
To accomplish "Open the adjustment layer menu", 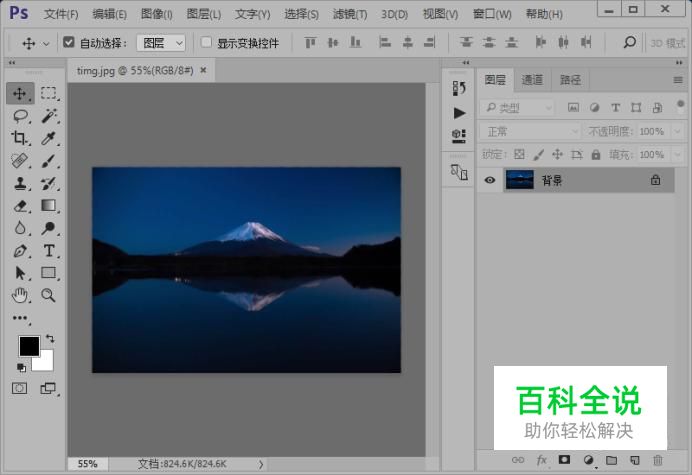I will [588, 460].
